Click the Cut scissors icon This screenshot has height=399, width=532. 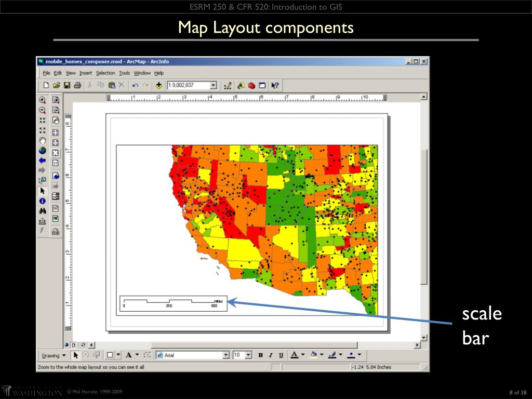90,85
